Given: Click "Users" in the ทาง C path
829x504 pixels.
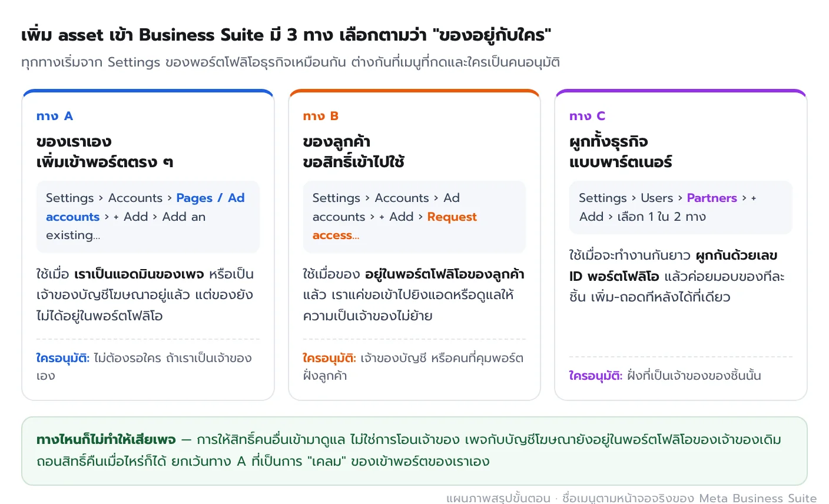Looking at the screenshot, I should coord(657,198).
